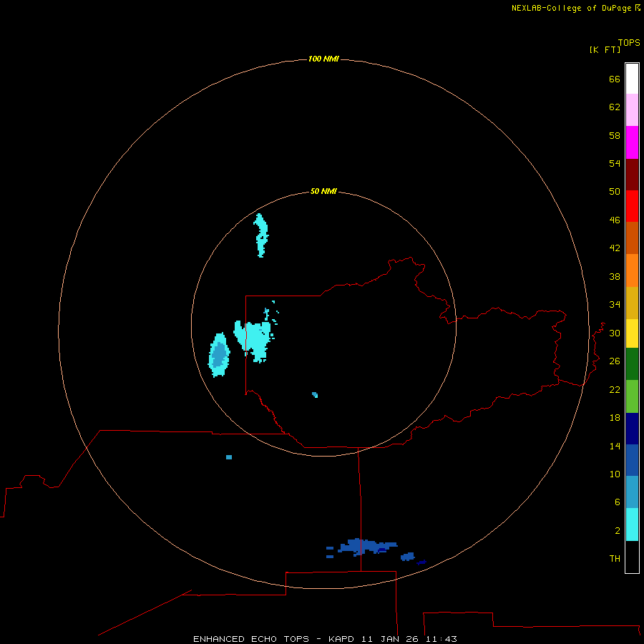644x644 pixels.
Task: Click the 11 JAN 26 date text
Action: [x=391, y=639]
